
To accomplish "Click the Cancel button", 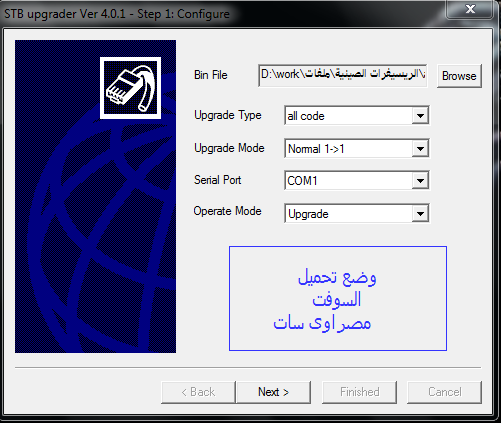I will tap(445, 392).
